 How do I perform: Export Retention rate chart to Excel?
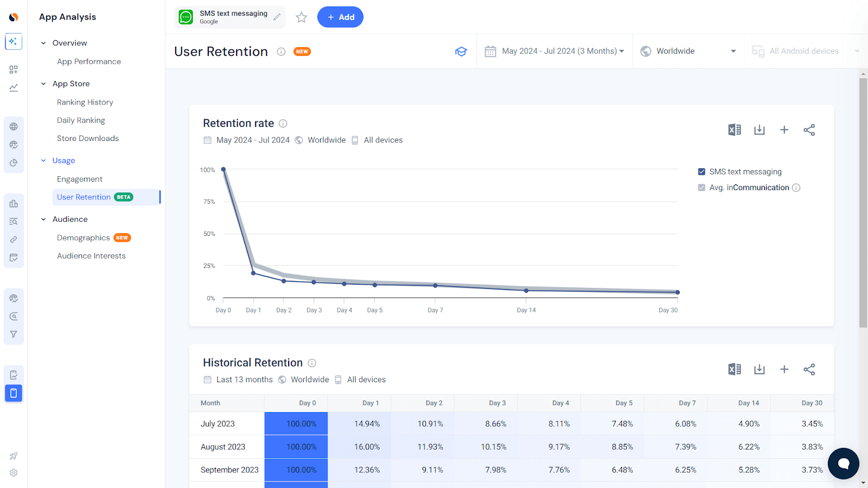click(x=734, y=130)
